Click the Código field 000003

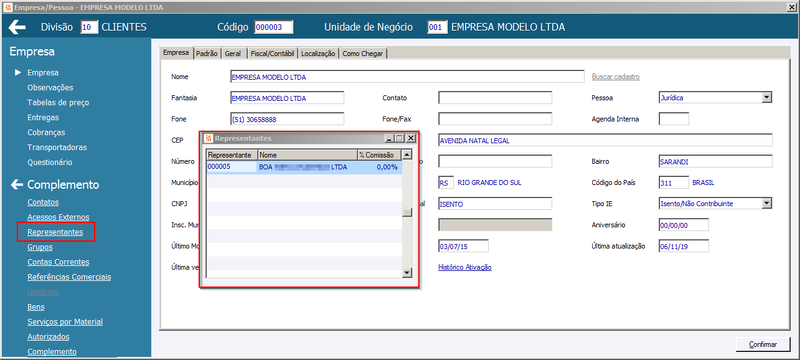point(273,27)
